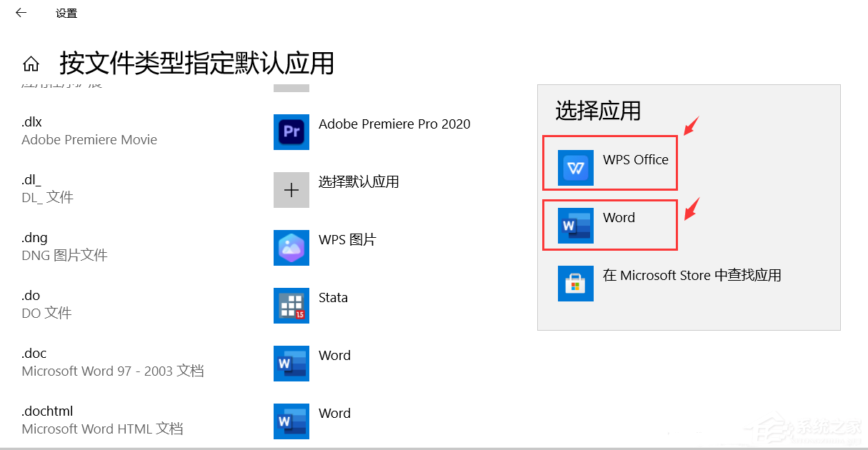The height and width of the screenshot is (450, 868).
Task: Click the WPS 图片 app icon
Action: [291, 248]
